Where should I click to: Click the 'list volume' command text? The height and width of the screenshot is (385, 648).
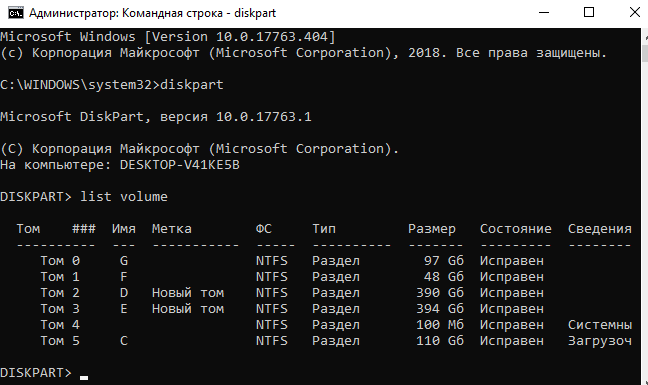coord(124,197)
